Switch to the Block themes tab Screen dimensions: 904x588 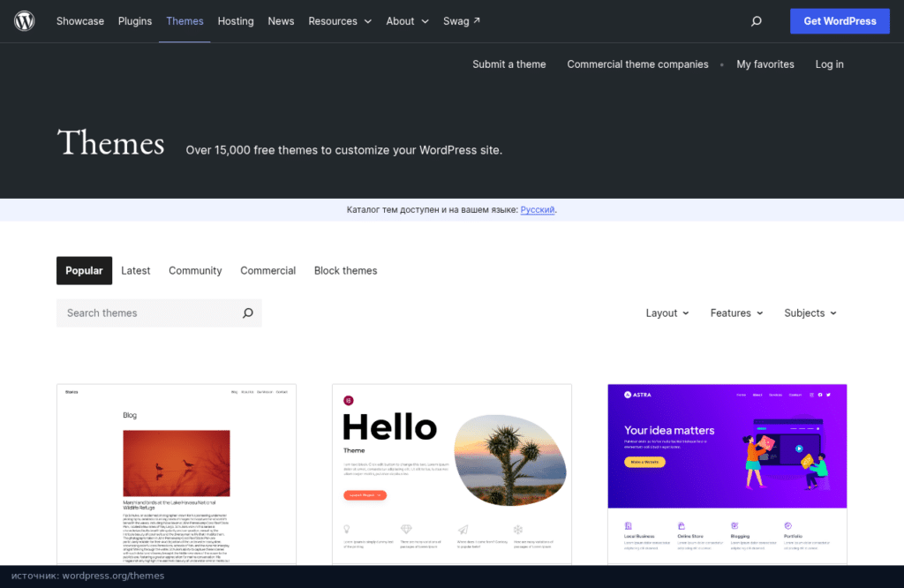click(345, 270)
